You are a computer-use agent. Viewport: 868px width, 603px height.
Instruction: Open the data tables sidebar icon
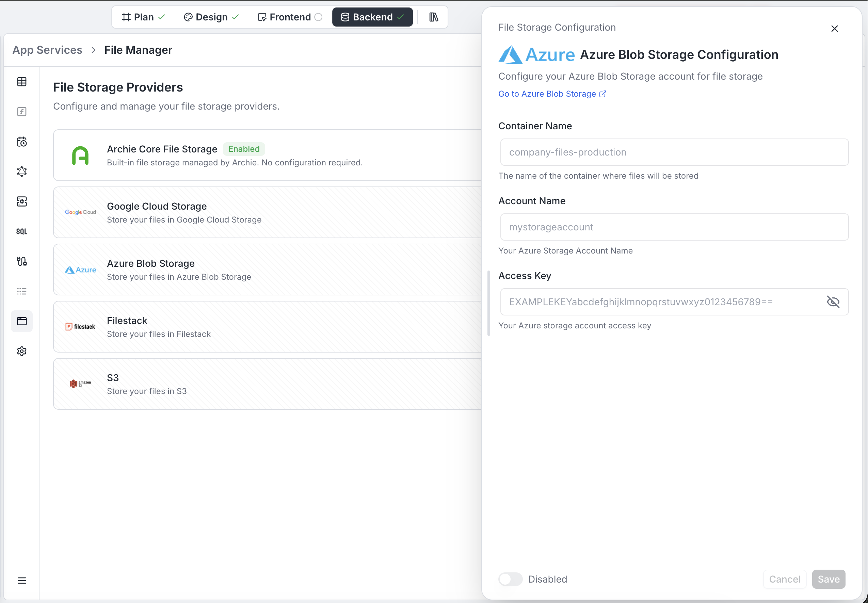21,82
